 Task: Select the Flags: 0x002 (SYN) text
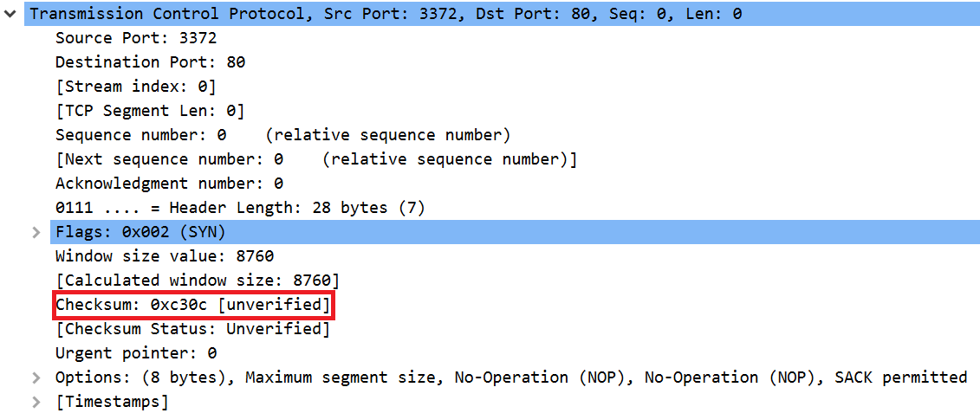(140, 232)
